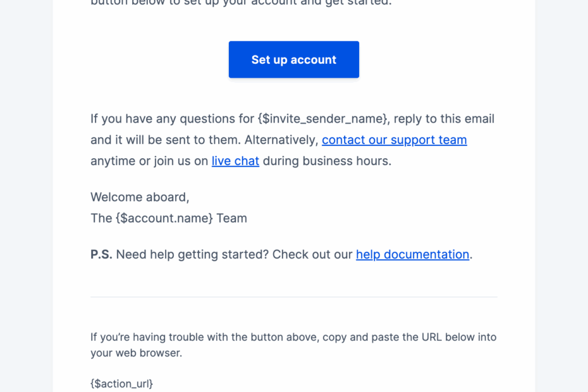
Task: Click the blue Set up account call-to-action
Action: (293, 59)
